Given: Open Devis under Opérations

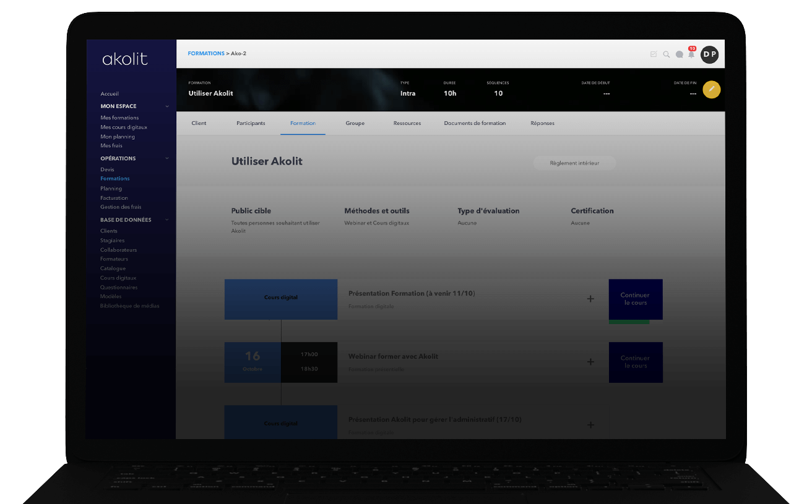Looking at the screenshot, I should [107, 169].
